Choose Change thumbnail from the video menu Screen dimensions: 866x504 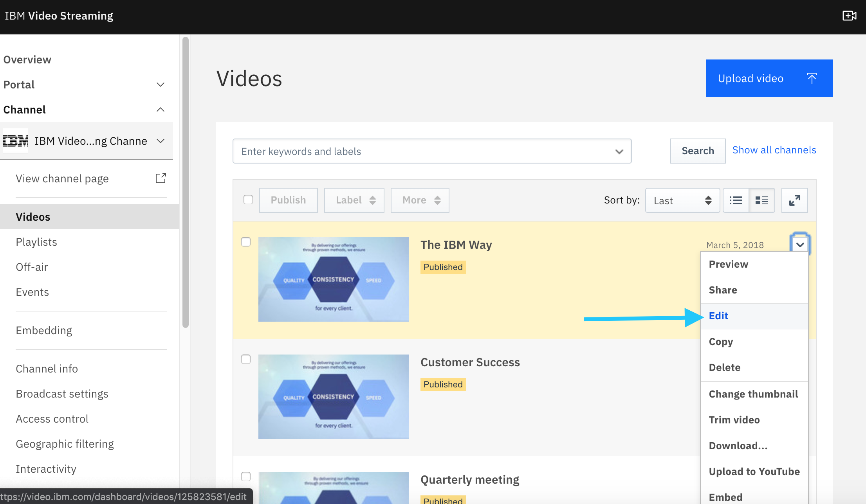coord(754,394)
